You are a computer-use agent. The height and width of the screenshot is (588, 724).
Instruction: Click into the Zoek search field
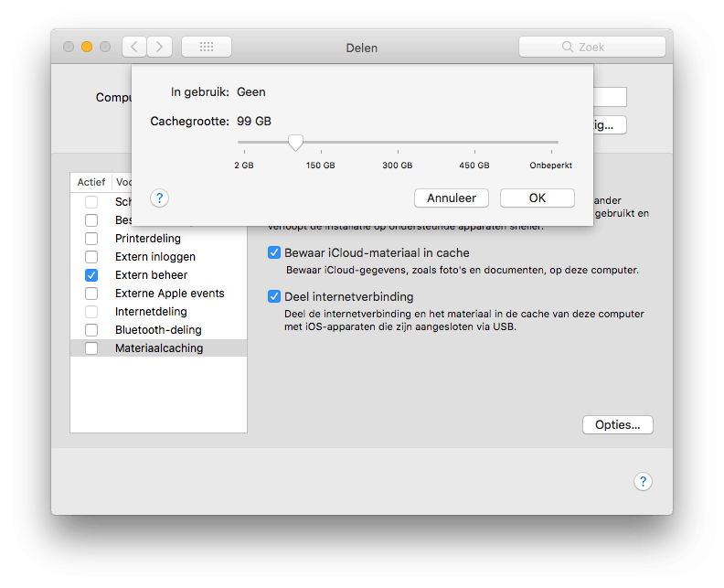pos(592,47)
